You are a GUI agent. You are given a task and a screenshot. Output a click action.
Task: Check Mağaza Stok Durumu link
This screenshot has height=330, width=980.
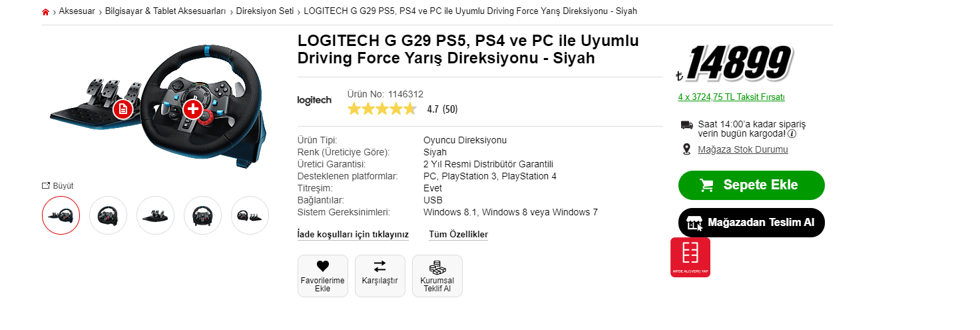742,149
